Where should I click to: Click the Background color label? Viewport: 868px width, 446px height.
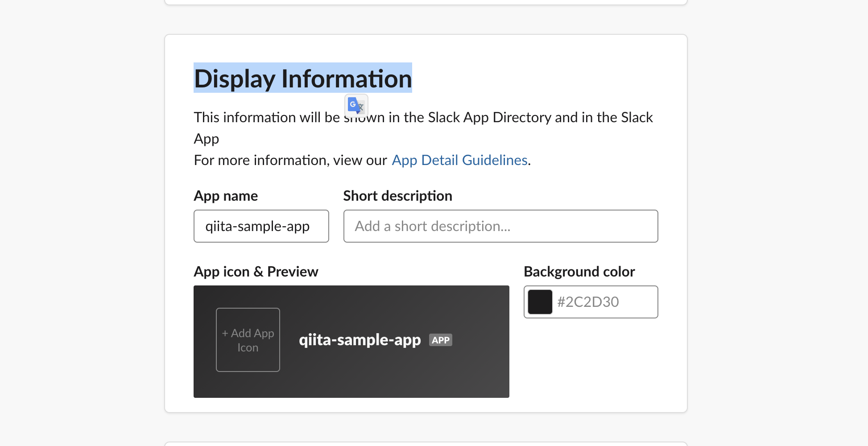[579, 272]
